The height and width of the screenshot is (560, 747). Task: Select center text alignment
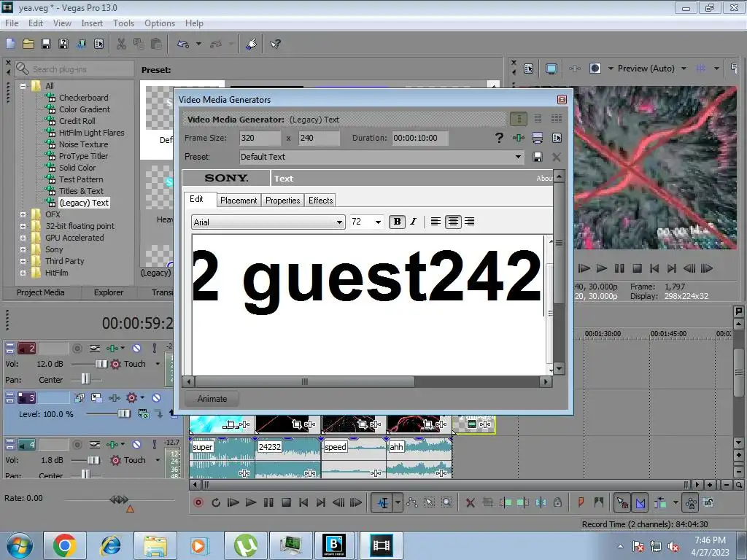click(x=453, y=222)
